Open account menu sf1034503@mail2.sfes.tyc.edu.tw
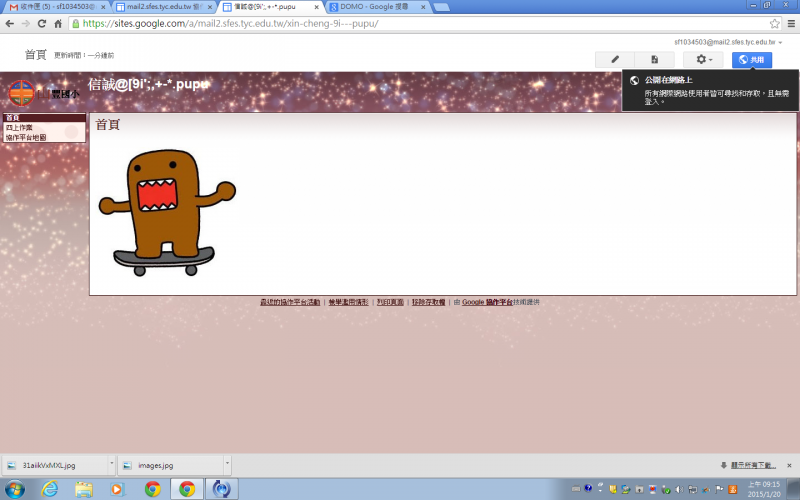 [x=728, y=42]
